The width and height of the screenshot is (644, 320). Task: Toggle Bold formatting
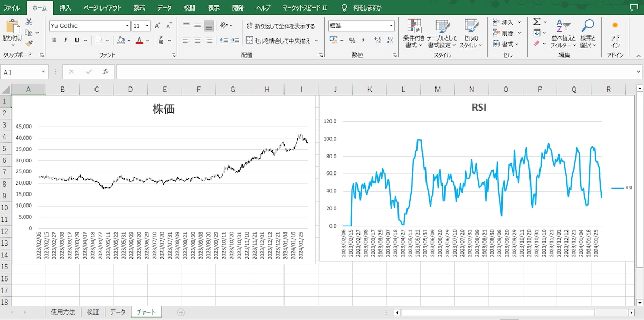click(54, 41)
